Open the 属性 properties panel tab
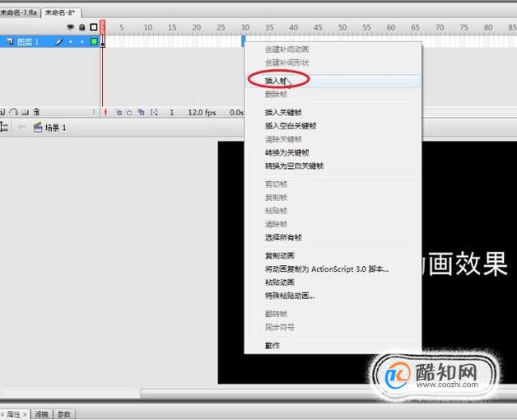 point(13,414)
